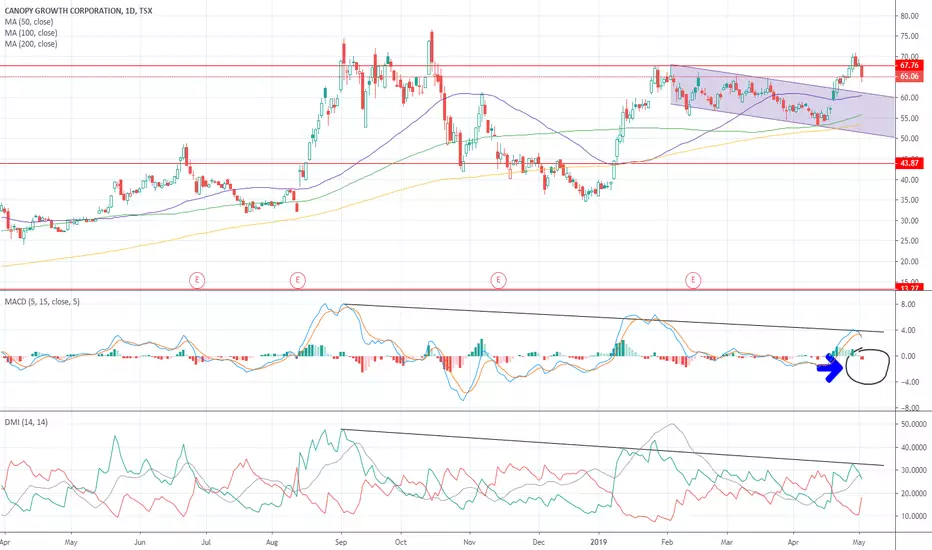Click the Oct label on time axis
This screenshot has width=932, height=550.
pyautogui.click(x=401, y=542)
